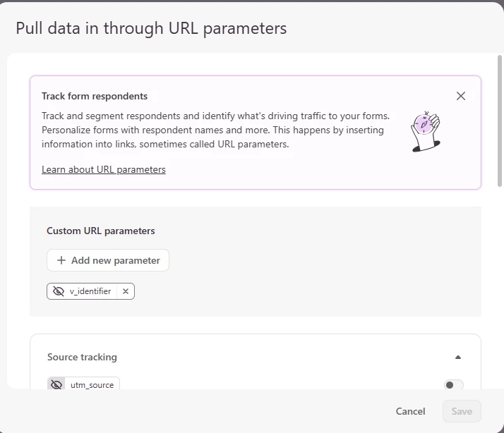Select the utm_source parameter label

(92, 385)
